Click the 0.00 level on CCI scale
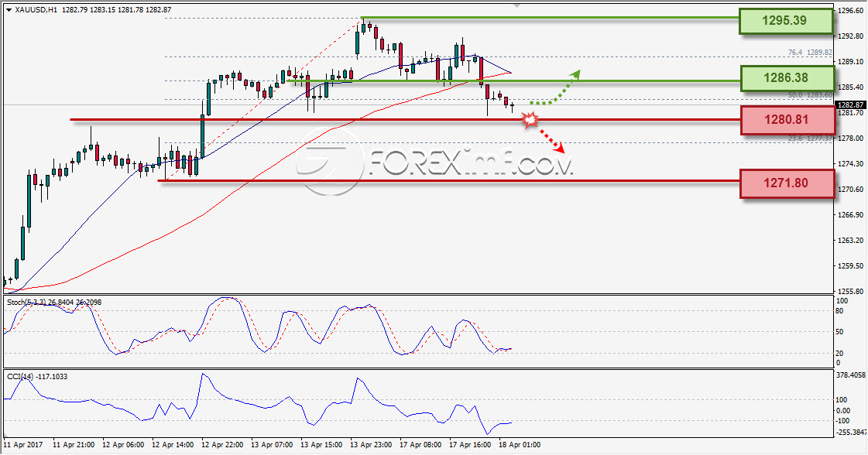The height and width of the screenshot is (455, 868). coord(842,410)
